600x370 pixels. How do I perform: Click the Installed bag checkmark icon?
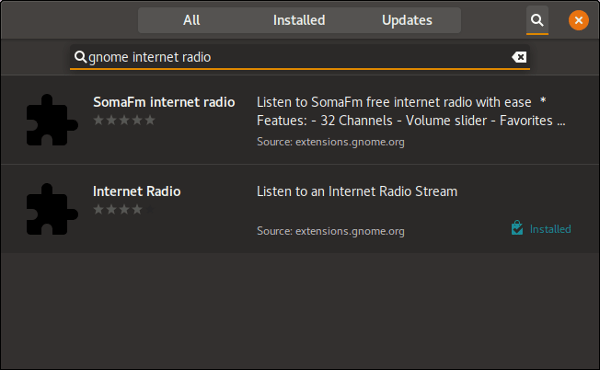click(517, 228)
